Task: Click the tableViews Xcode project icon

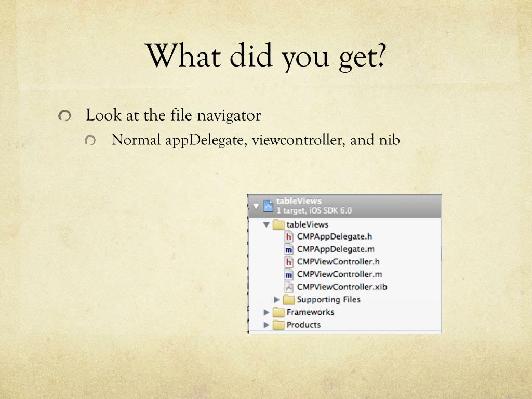Action: click(x=268, y=206)
